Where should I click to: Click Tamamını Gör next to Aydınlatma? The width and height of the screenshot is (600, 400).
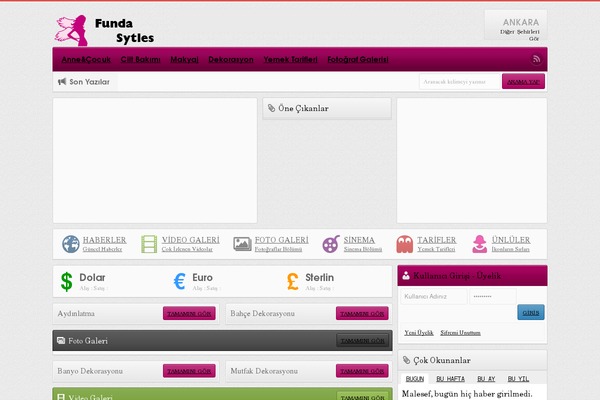point(189,313)
